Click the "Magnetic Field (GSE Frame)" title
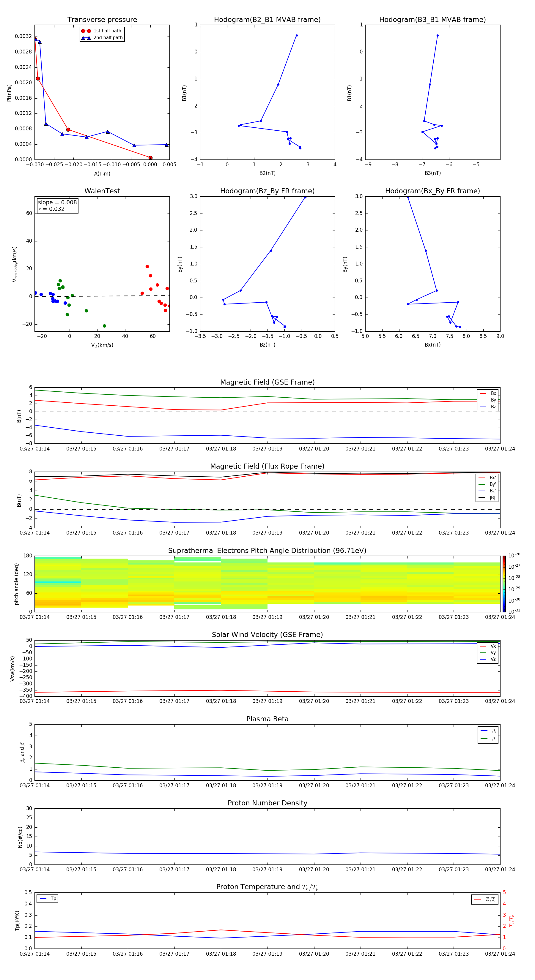 [267, 382]
